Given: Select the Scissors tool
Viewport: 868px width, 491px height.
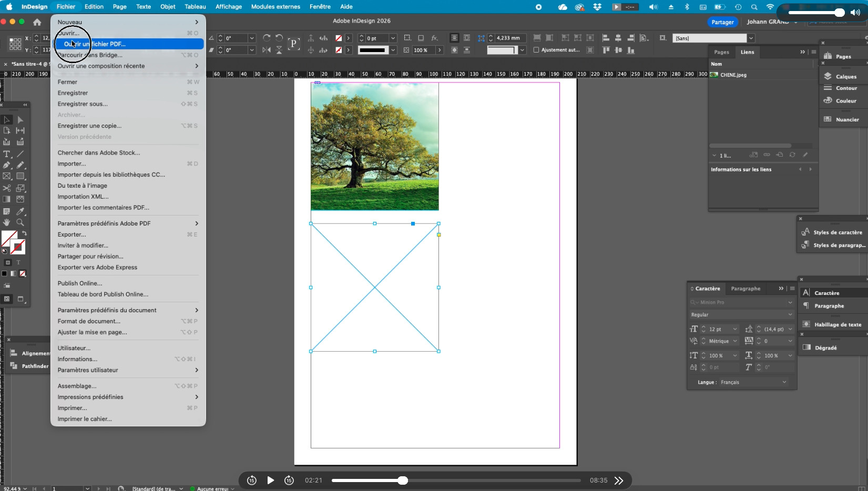Looking at the screenshot, I should 7,188.
